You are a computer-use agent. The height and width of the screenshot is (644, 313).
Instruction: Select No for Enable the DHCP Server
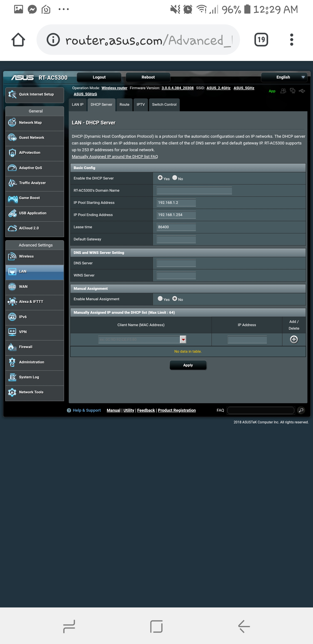pos(175,178)
